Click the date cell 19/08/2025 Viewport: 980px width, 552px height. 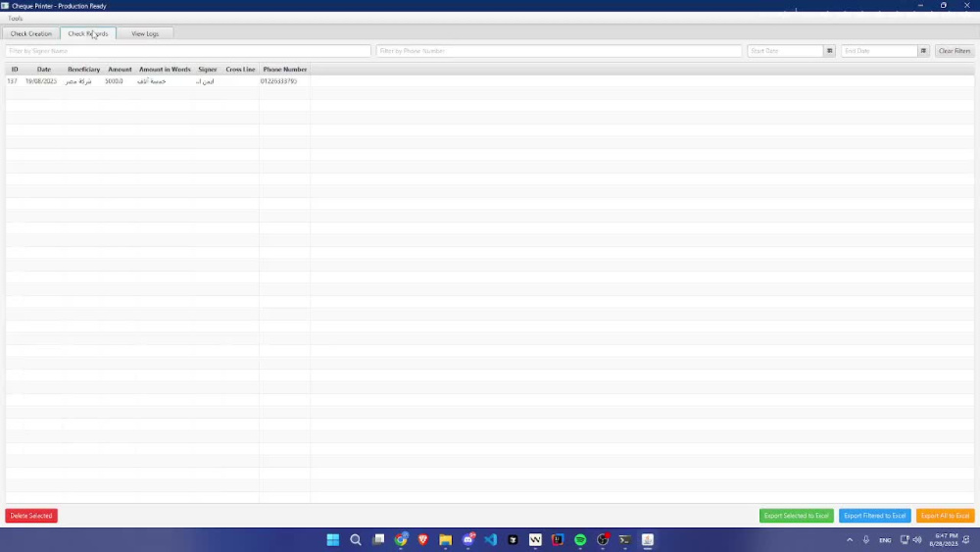(41, 81)
